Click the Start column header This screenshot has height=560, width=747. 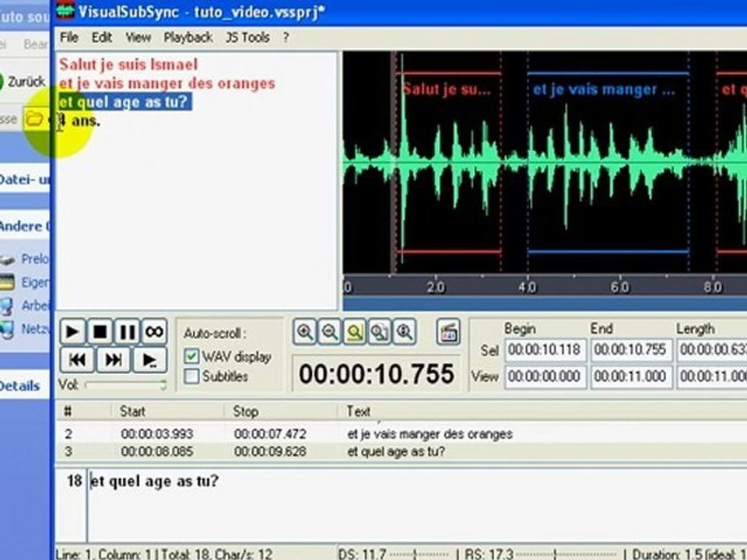pos(168,411)
